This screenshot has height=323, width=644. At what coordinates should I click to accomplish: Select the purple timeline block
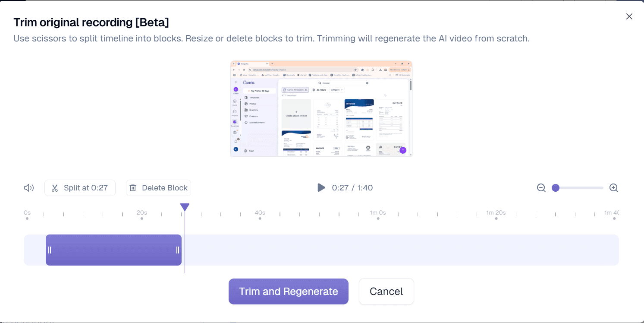[x=113, y=250]
